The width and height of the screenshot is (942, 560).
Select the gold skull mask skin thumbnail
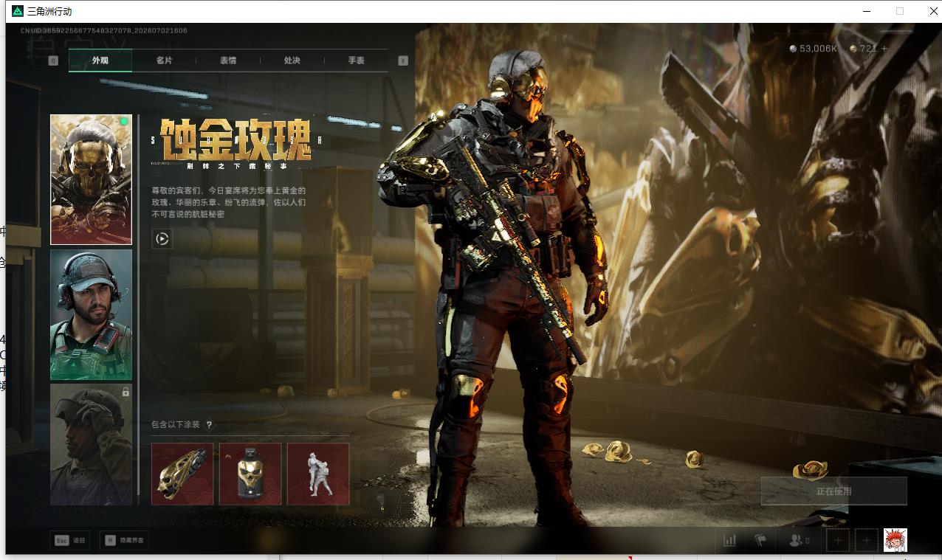point(91,179)
